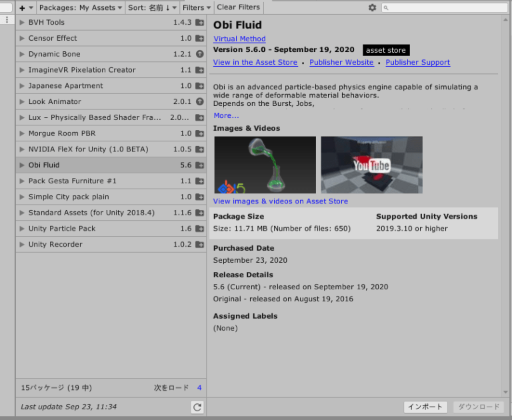Expand the NVIDIA FleX for Unity entry
This screenshot has height=420, width=512.
point(22,149)
